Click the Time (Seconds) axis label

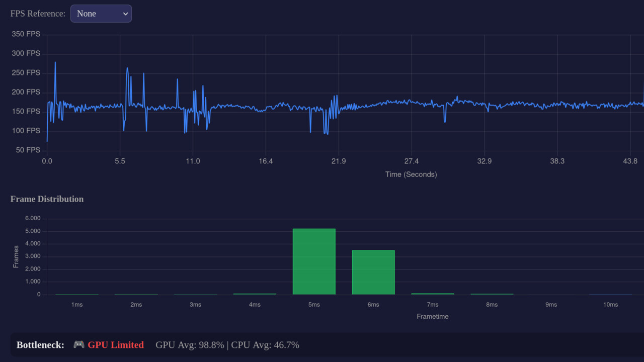[x=411, y=174]
